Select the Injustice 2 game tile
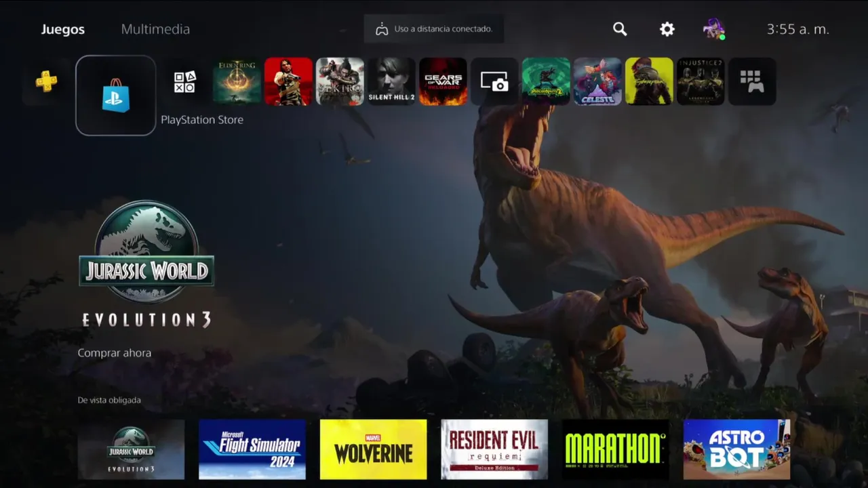The image size is (868, 488). click(x=701, y=81)
